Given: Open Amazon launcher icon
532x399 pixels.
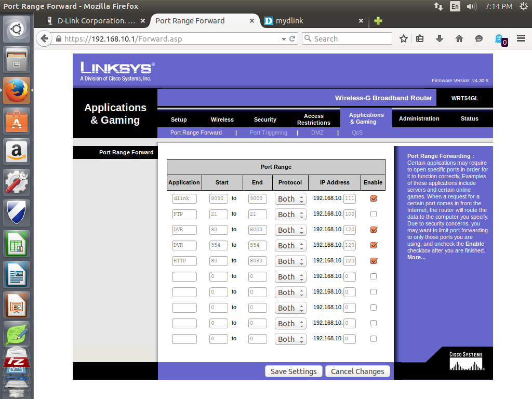Looking at the screenshot, I should (17, 152).
